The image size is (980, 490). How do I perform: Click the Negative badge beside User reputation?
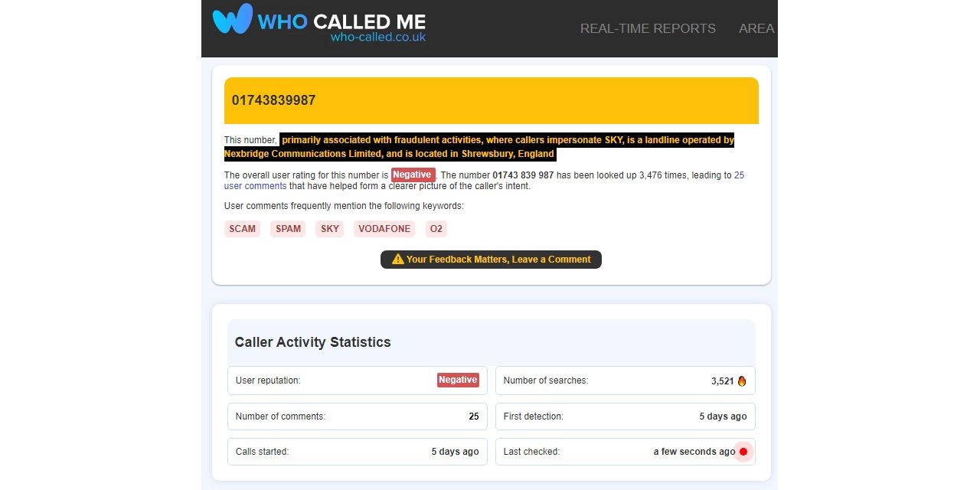[x=457, y=380]
